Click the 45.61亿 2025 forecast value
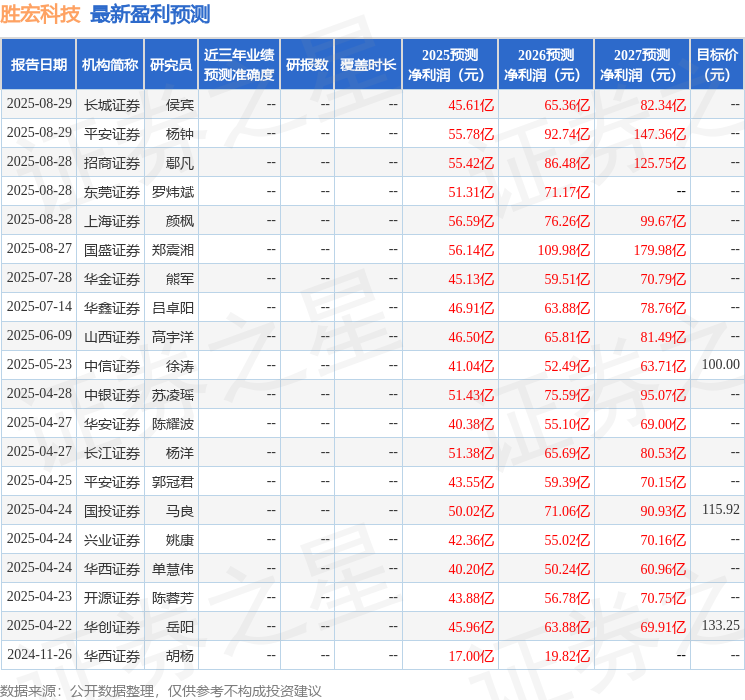 tap(471, 105)
